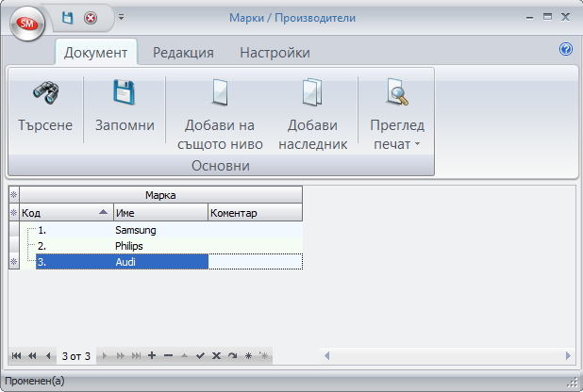Screen dimensions: 583x392
Task: Go to last record in navigator
Action: pyautogui.click(x=137, y=355)
